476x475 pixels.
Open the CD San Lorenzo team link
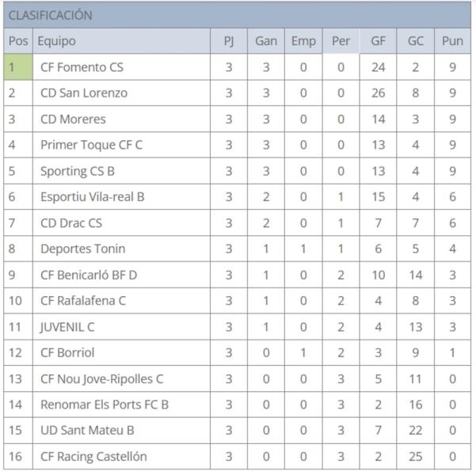click(x=84, y=93)
